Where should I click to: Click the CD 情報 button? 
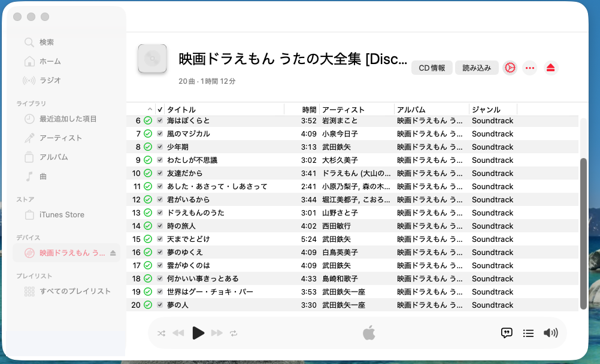[432, 68]
